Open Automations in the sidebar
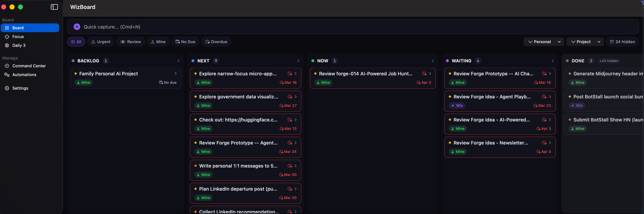The image size is (644, 214). click(24, 75)
